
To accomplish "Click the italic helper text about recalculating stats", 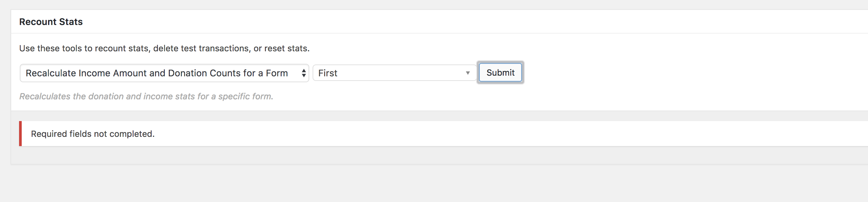I will [x=146, y=96].
